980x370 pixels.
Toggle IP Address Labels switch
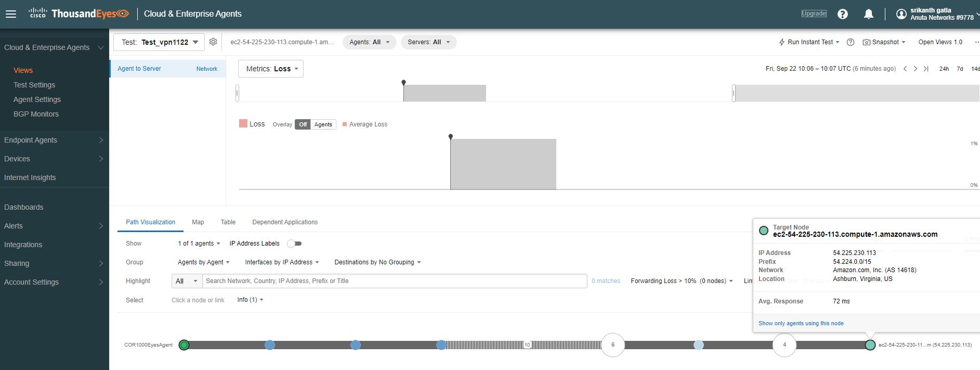point(295,244)
